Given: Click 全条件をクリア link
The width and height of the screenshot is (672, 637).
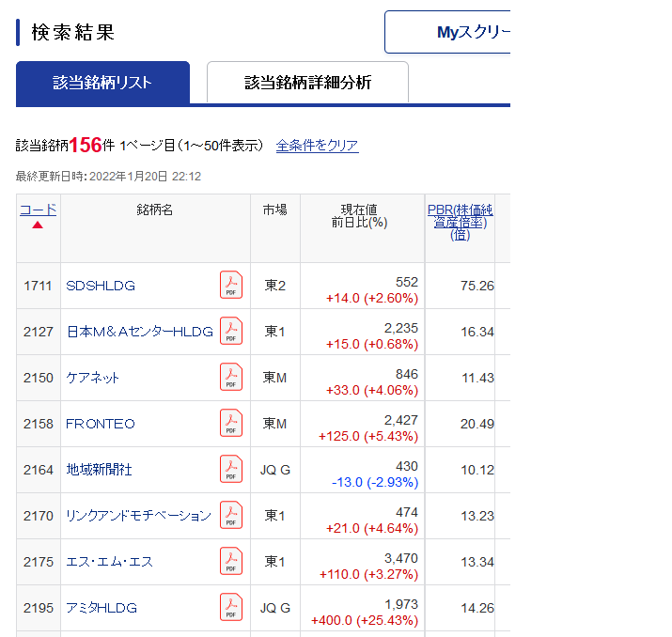Looking at the screenshot, I should coord(317,146).
